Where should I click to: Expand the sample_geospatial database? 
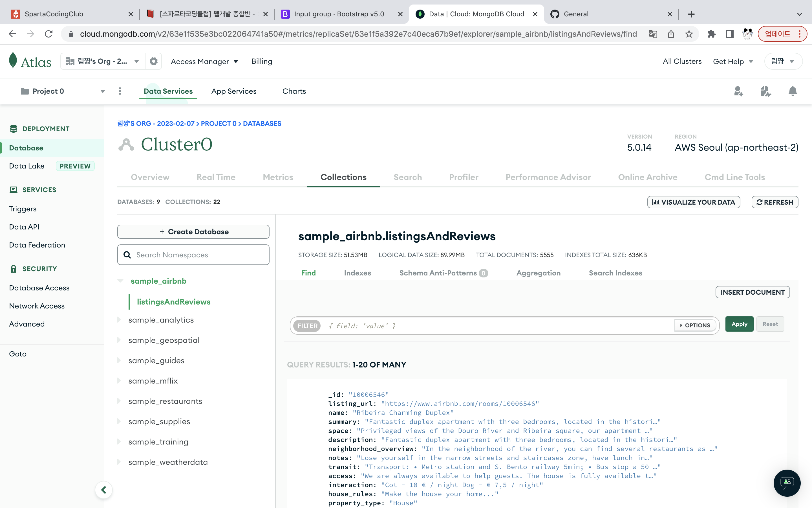[119, 340]
